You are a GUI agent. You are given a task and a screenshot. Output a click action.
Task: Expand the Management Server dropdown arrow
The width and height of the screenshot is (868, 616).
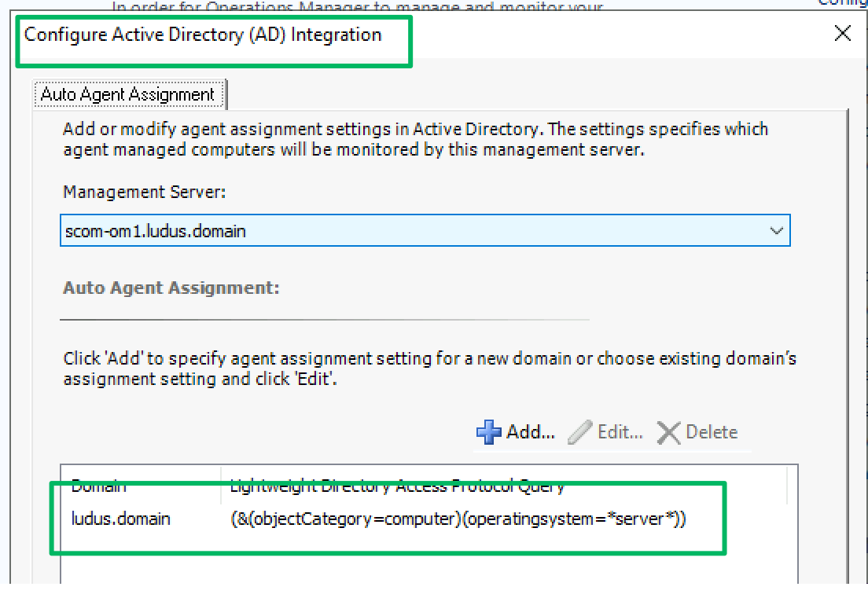pyautogui.click(x=776, y=230)
